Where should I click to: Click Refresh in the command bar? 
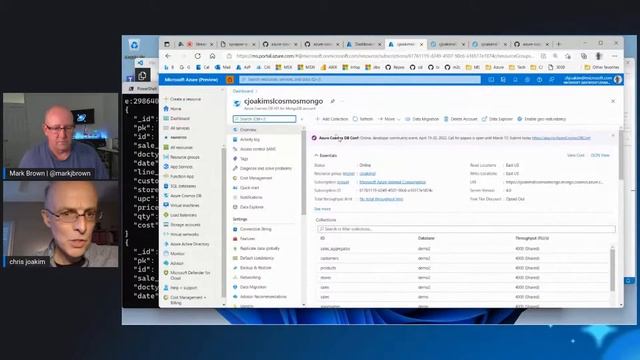363,119
